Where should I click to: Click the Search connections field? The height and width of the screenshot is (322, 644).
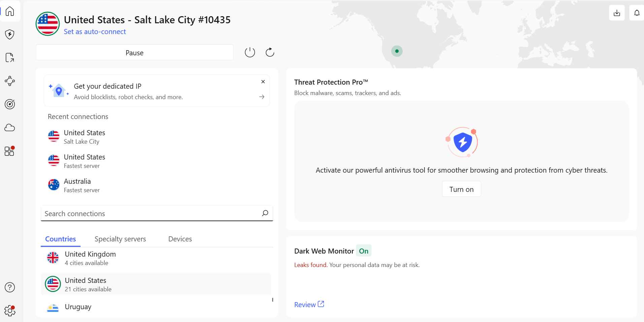[x=152, y=213]
